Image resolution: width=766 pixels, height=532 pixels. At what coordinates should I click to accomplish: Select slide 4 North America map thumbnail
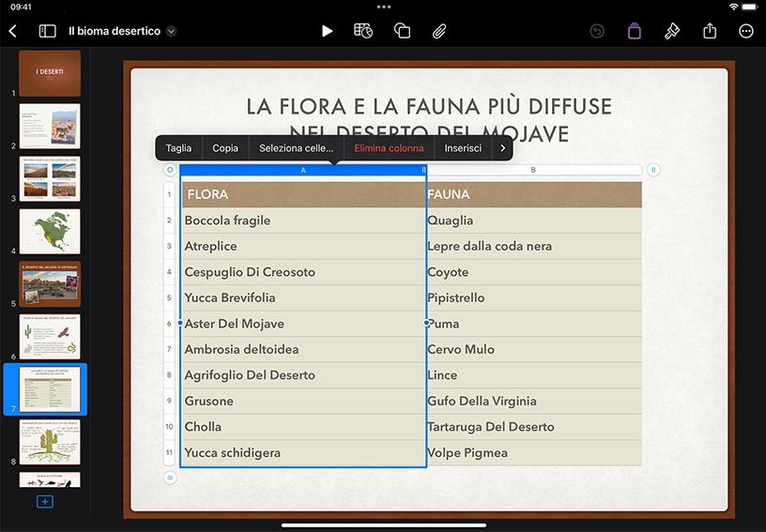click(x=50, y=232)
